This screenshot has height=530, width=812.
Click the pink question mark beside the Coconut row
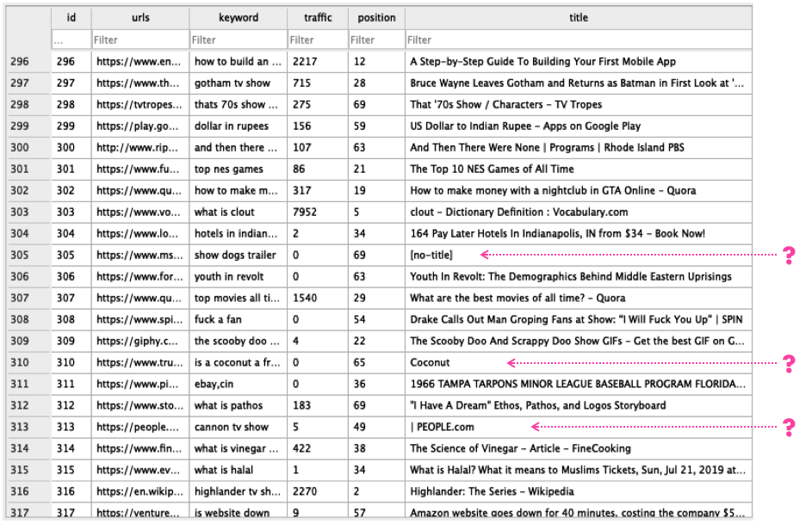pyautogui.click(x=787, y=363)
